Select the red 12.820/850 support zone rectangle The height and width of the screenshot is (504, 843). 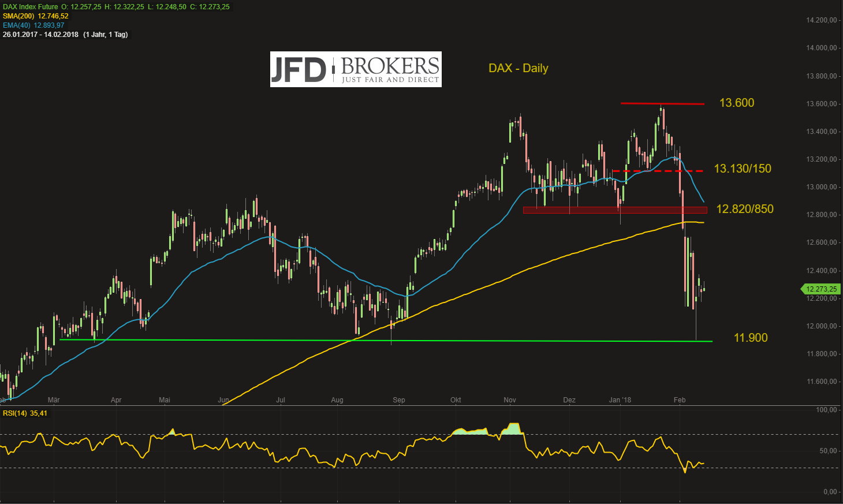click(615, 210)
